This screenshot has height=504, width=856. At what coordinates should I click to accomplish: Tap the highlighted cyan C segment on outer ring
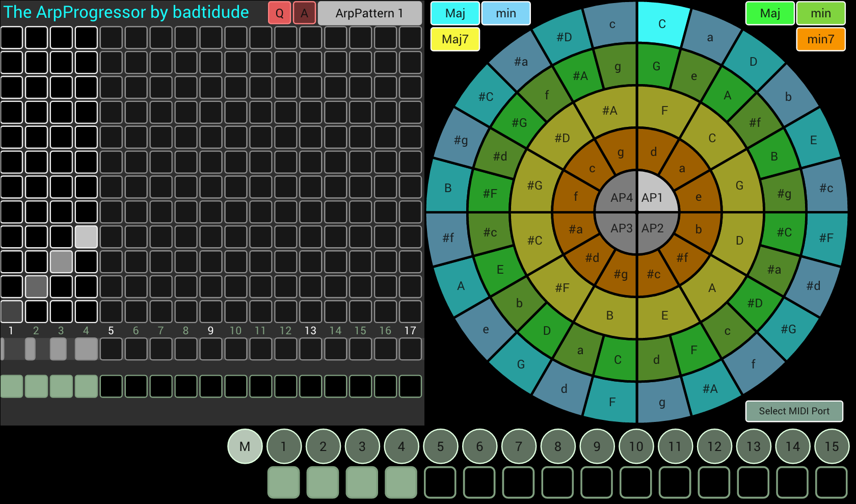[662, 24]
